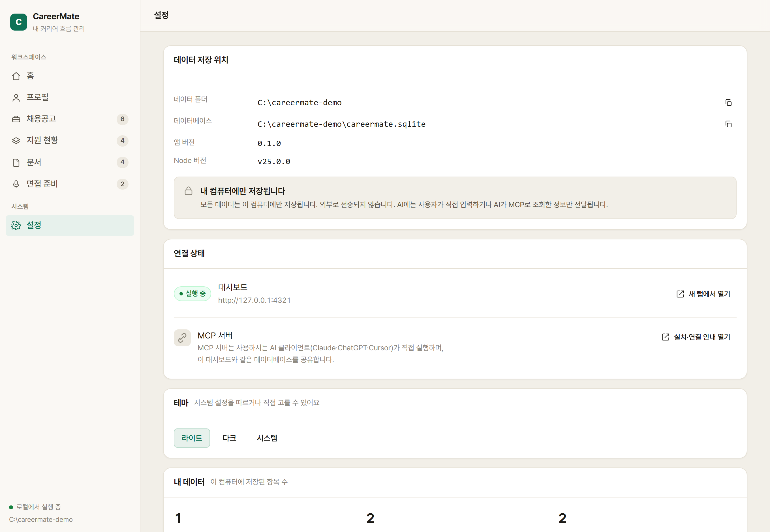Screen dimensions: 770x532
Task: Click the microphone icon beside 면접 준비
Action: (x=16, y=184)
